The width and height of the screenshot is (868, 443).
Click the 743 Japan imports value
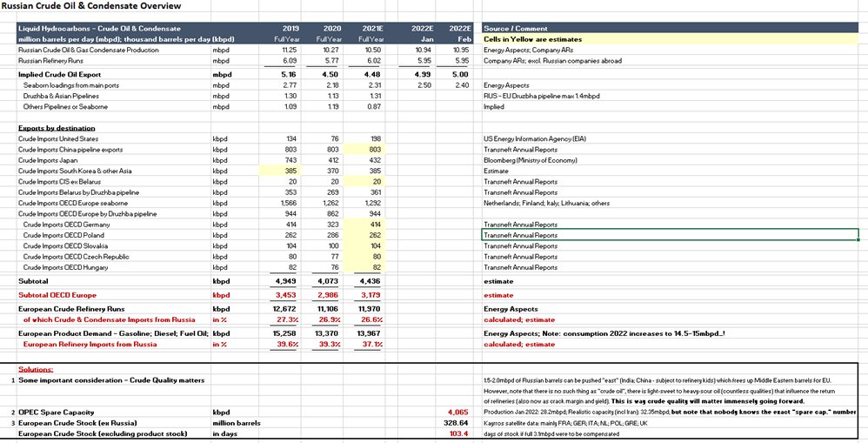(291, 160)
